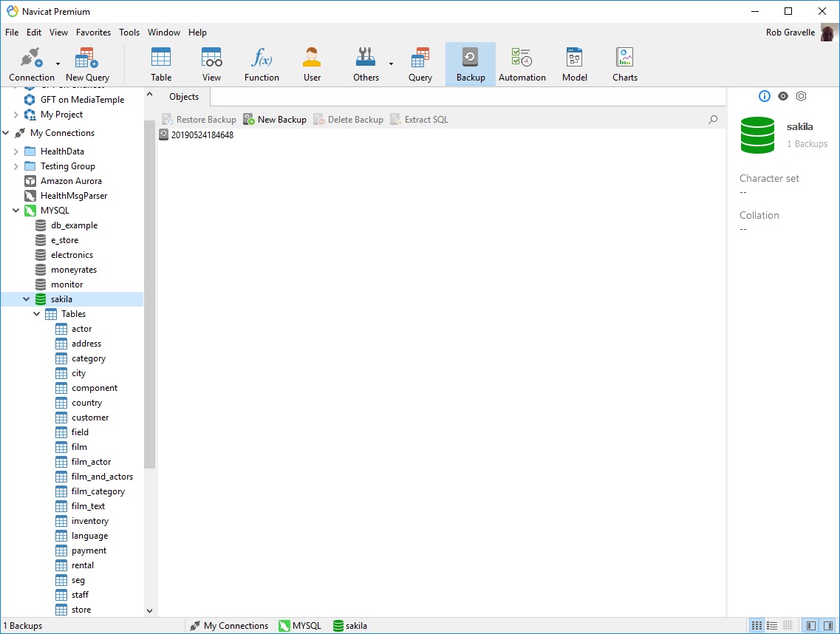Open the Automation toolbar icon
840x634 pixels.
click(522, 64)
